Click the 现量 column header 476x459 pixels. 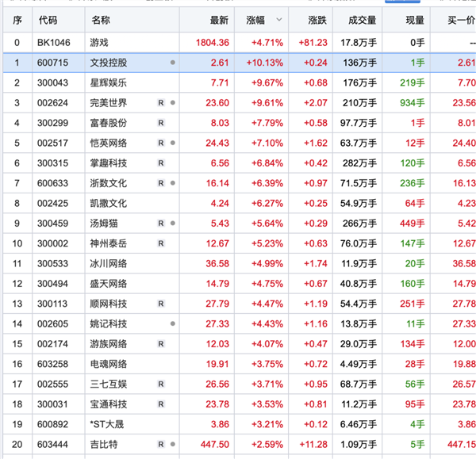pos(414,20)
